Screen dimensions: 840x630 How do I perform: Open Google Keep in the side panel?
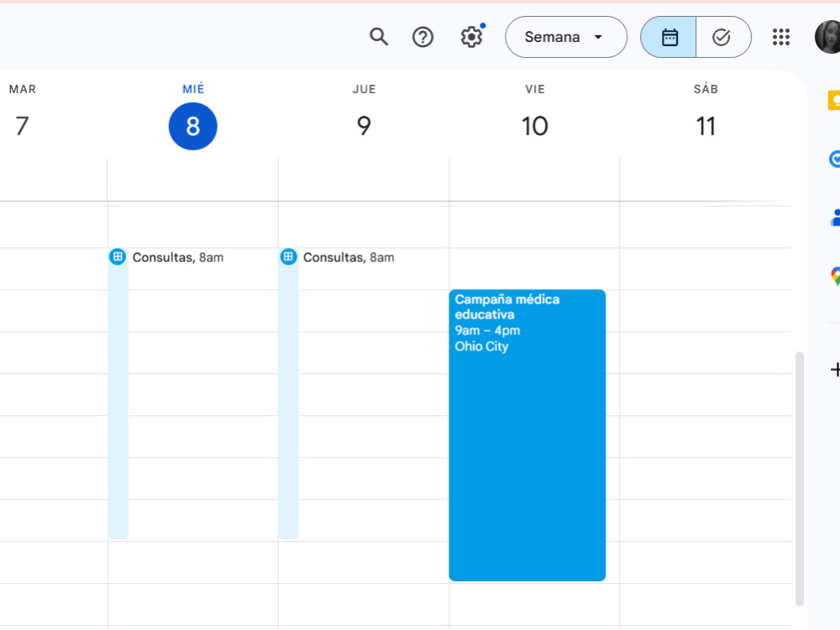point(834,100)
